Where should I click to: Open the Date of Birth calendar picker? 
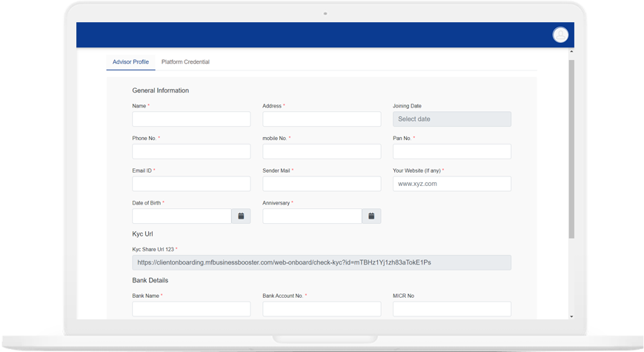pos(241,216)
